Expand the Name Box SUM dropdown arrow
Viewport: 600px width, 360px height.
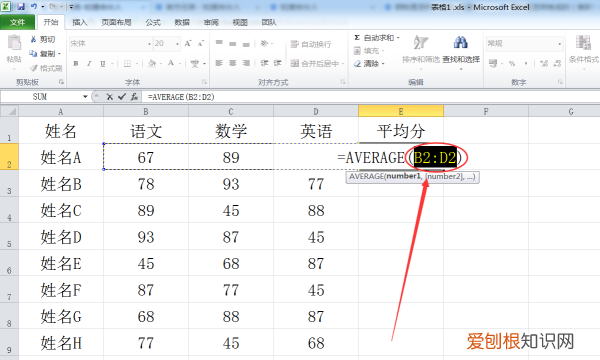(85, 97)
